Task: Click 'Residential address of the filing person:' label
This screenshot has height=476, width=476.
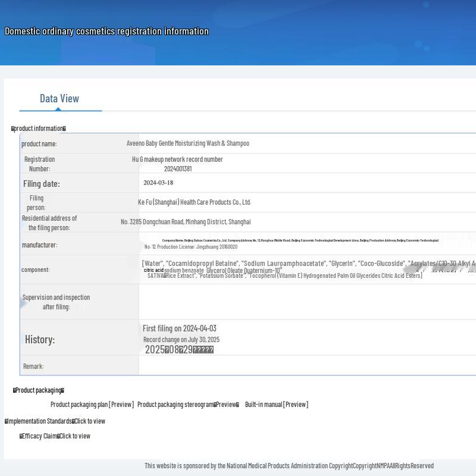Action: point(49,223)
